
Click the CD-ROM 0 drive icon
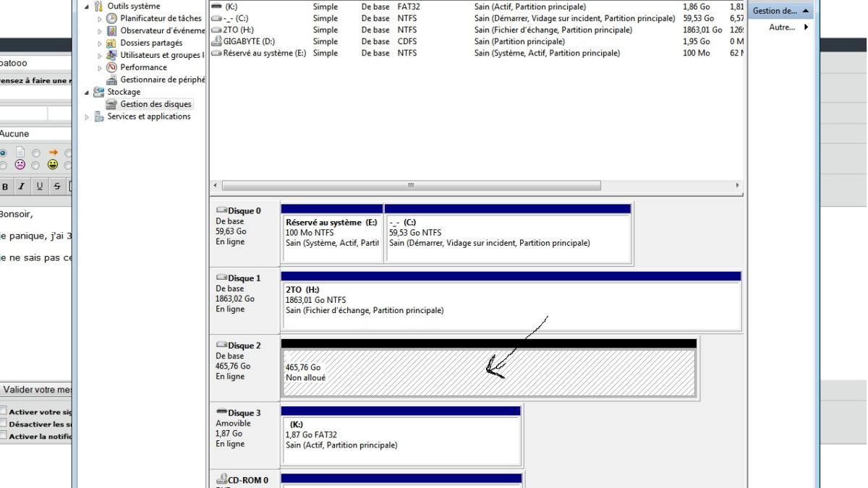(x=223, y=479)
